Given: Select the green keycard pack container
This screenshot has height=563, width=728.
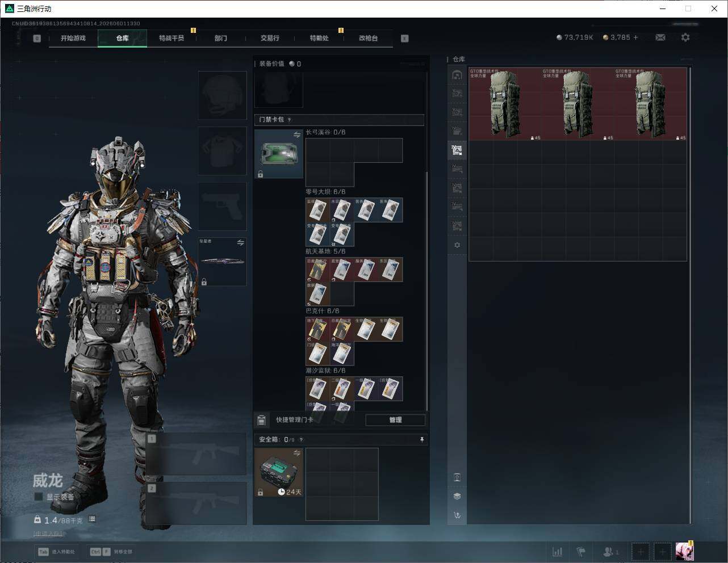Looking at the screenshot, I should pyautogui.click(x=279, y=154).
